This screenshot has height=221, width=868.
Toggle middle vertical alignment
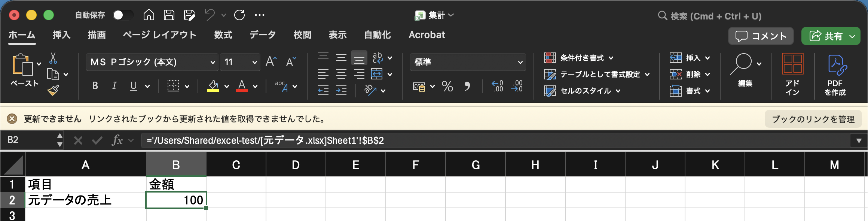pos(341,58)
